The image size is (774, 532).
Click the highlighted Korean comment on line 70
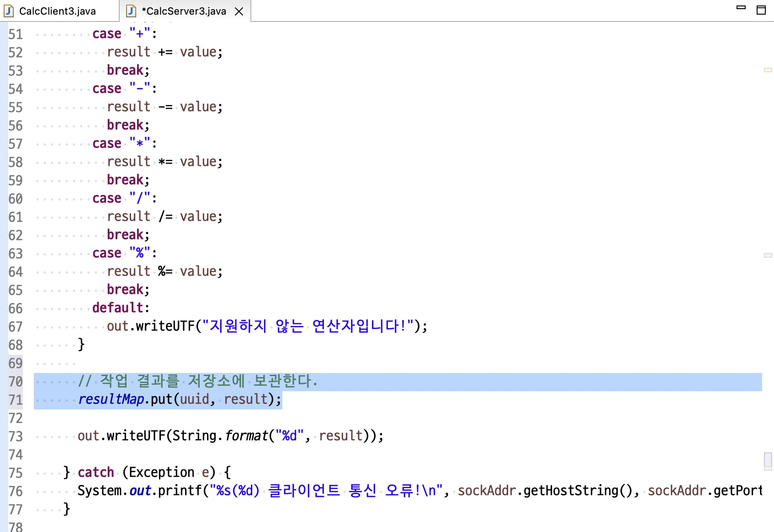(x=197, y=381)
